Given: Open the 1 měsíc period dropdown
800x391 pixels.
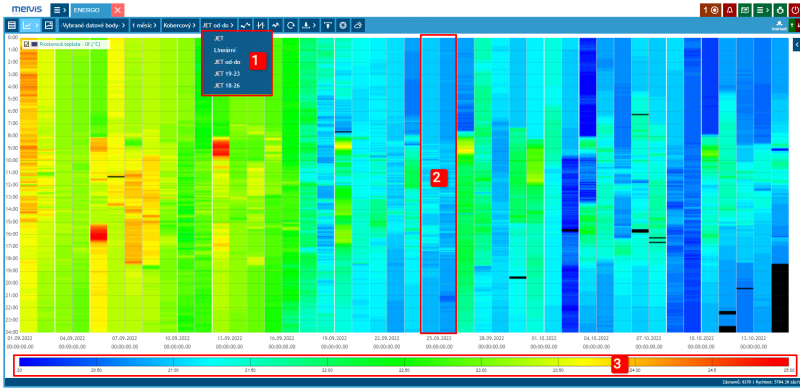Looking at the screenshot, I should 144,25.
